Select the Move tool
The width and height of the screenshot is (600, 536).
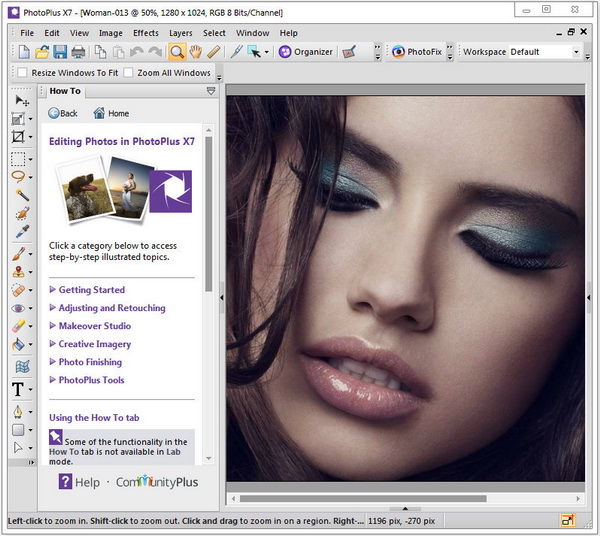coord(19,100)
